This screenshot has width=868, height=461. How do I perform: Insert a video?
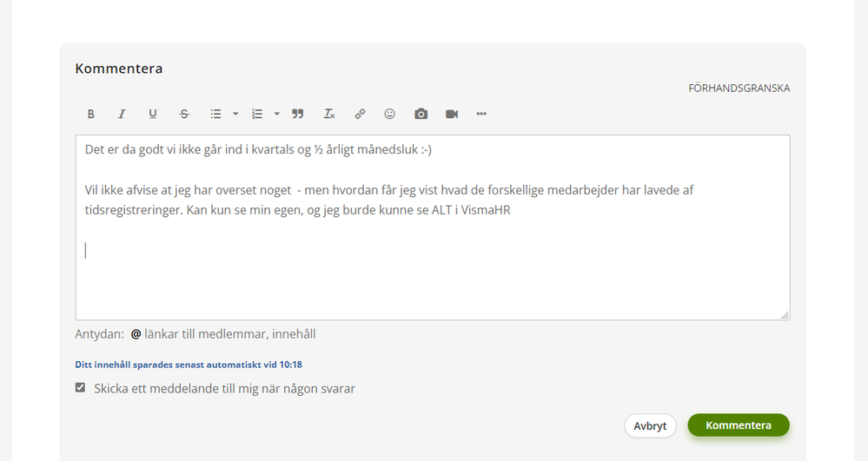tap(452, 114)
